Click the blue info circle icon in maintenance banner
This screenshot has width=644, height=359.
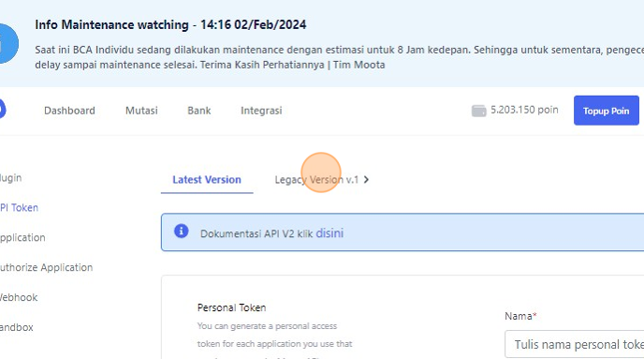pos(8,43)
